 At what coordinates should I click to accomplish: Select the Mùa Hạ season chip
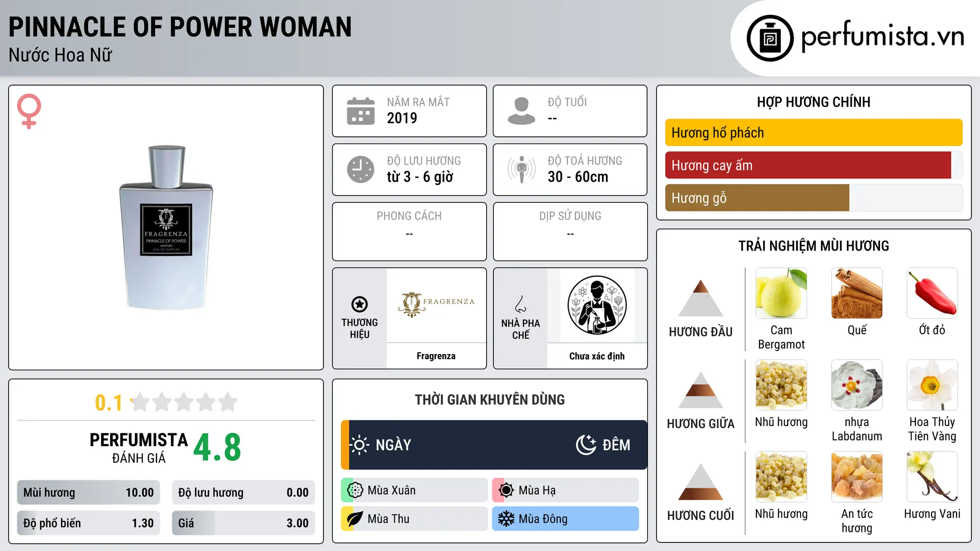click(x=566, y=490)
